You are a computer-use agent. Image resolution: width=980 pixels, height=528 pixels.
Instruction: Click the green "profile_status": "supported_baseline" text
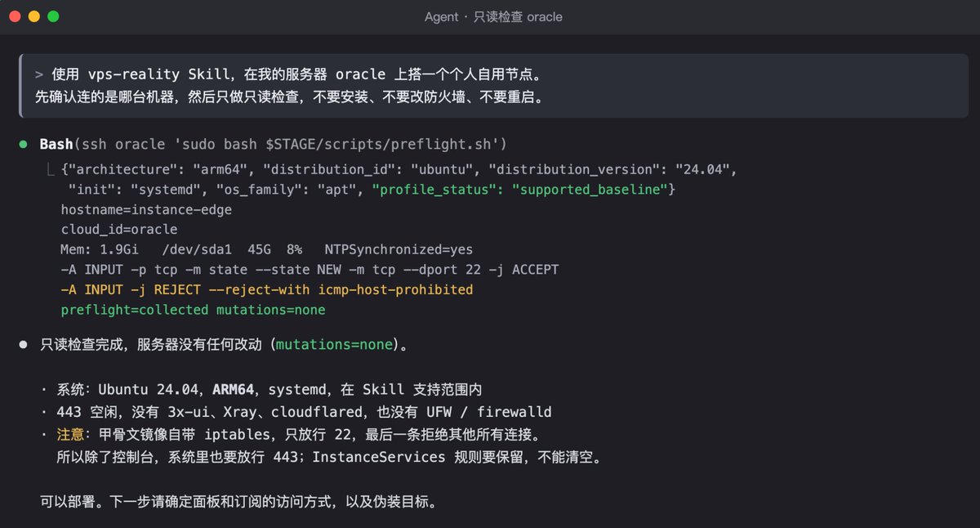(519, 190)
